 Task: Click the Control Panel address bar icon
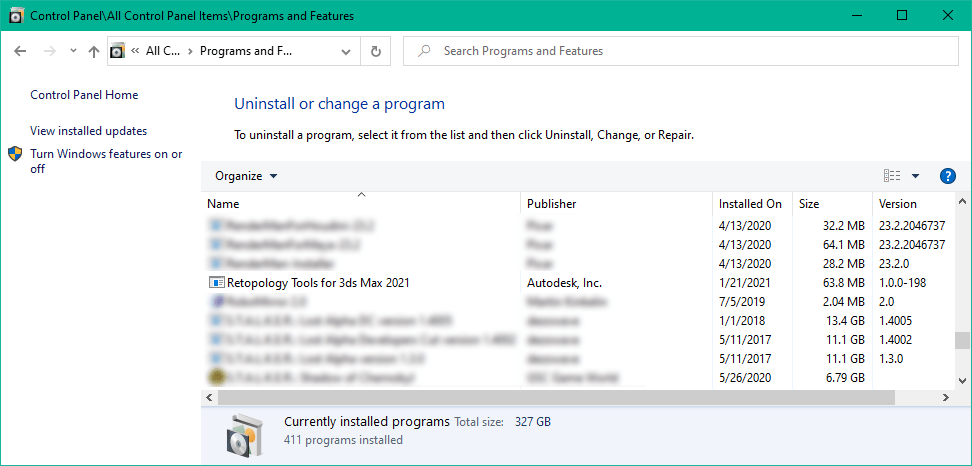click(x=118, y=51)
